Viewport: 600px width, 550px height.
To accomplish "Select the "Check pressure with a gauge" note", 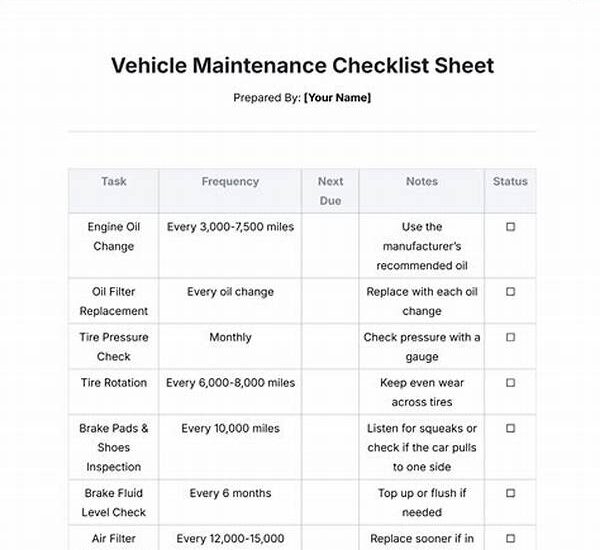I will 422,347.
